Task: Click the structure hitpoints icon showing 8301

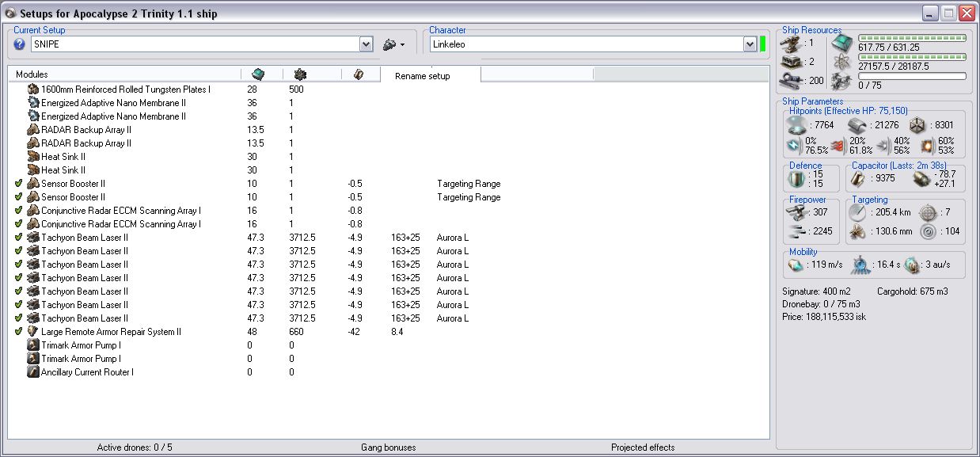Action: coord(919,125)
